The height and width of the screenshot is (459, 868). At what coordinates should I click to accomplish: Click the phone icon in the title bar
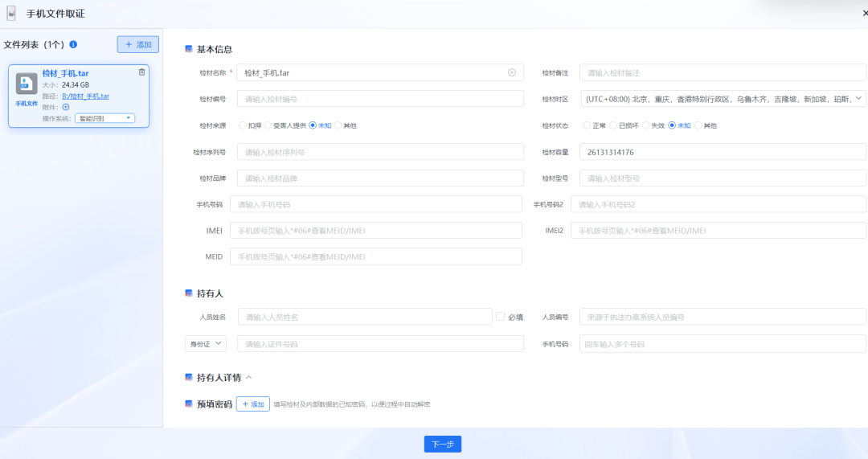point(11,14)
